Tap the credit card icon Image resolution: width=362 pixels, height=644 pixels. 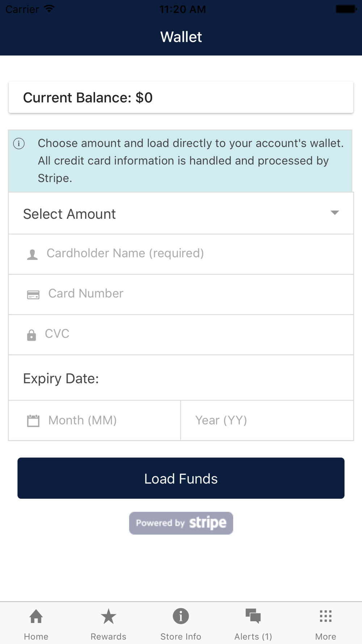coord(33,295)
